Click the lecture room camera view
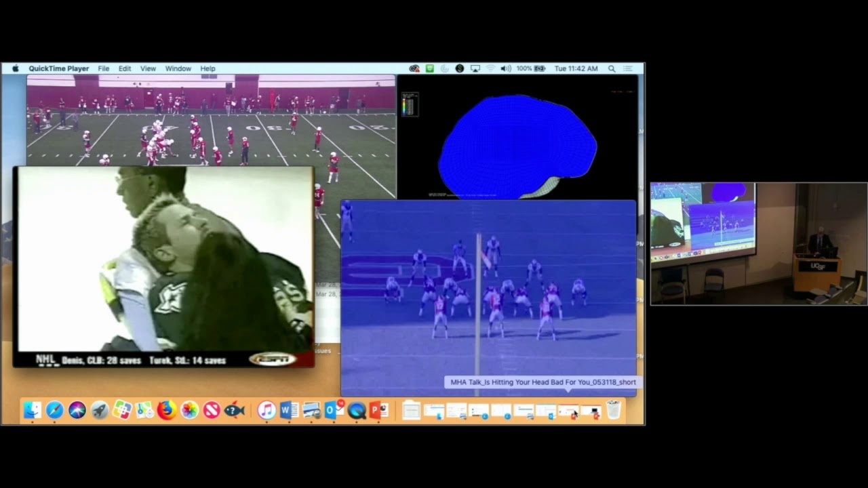This screenshot has height=488, width=868. pos(759,243)
